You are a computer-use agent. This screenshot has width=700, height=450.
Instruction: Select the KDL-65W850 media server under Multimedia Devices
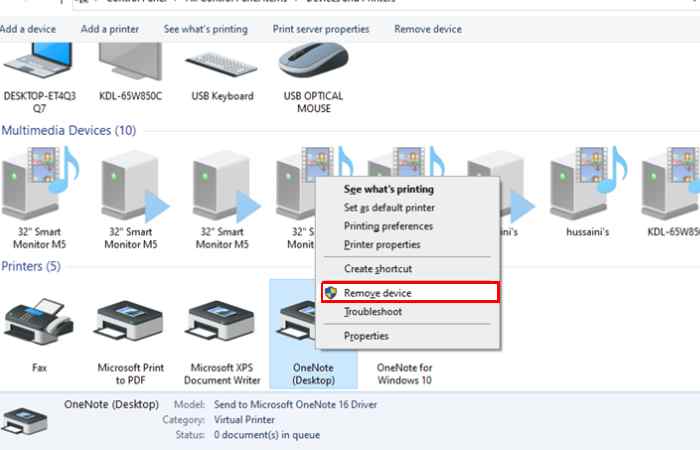tap(672, 192)
